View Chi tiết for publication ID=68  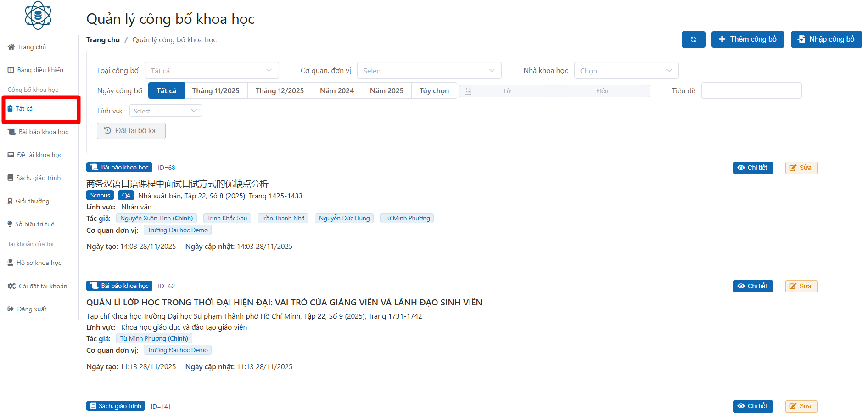point(752,168)
